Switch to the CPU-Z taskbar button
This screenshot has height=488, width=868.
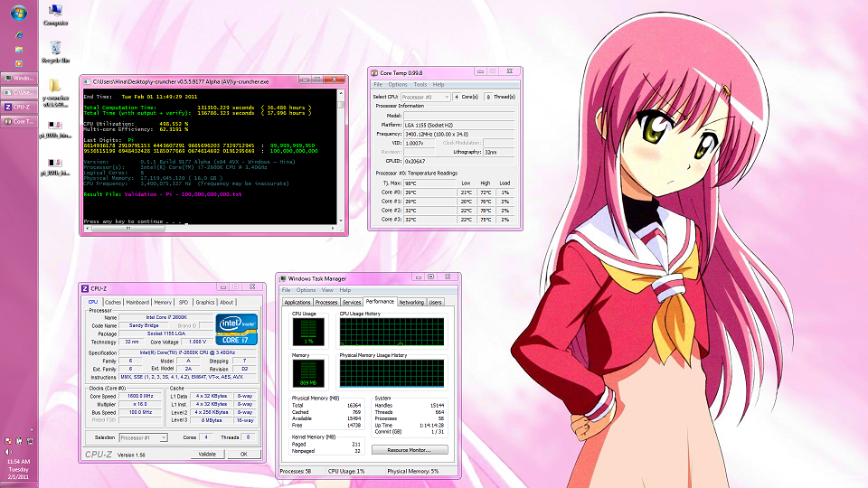(x=20, y=107)
